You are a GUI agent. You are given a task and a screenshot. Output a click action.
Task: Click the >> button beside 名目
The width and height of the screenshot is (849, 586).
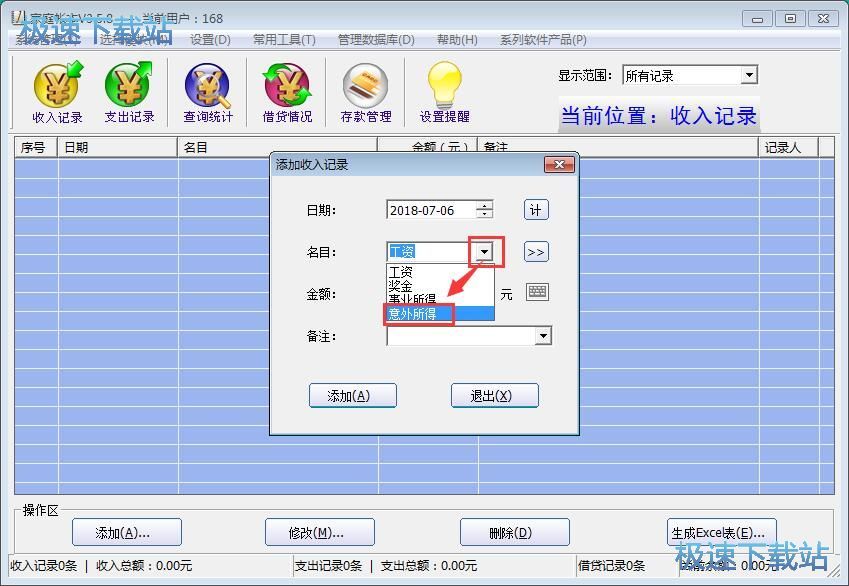536,252
